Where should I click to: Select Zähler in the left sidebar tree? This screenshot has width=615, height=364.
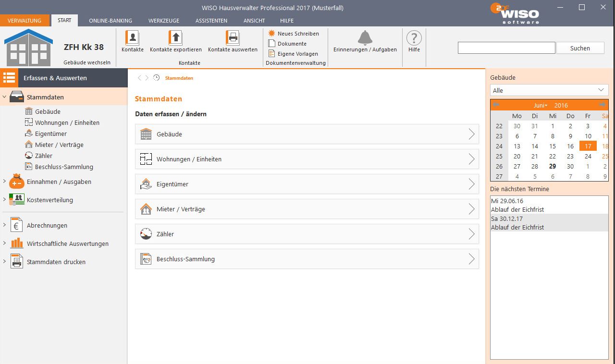click(x=44, y=156)
